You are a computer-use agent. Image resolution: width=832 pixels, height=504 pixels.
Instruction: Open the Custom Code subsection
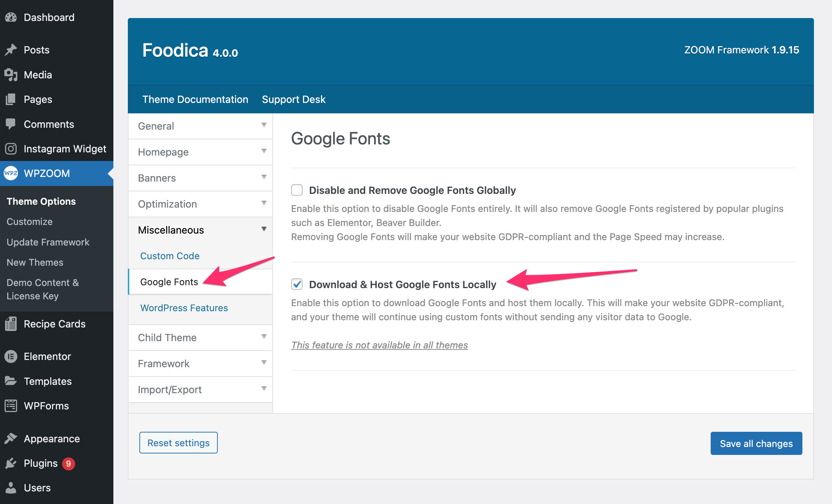coord(170,256)
